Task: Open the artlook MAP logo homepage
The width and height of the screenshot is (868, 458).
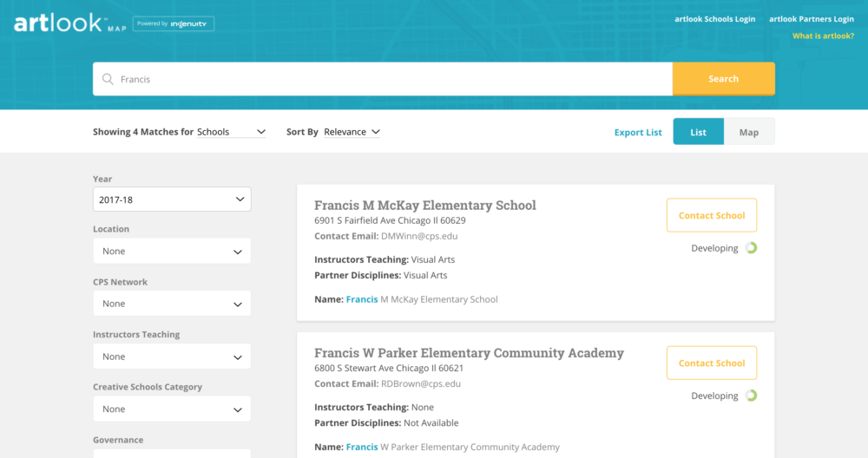Action: [70, 23]
